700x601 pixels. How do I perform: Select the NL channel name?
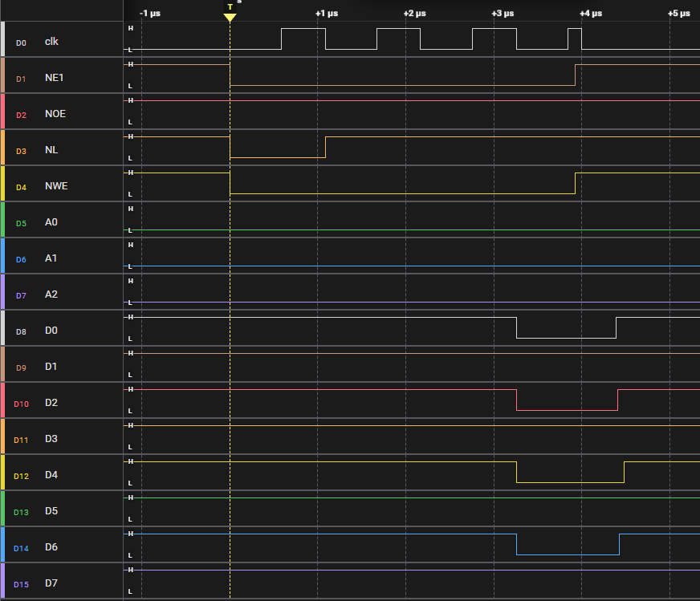click(51, 150)
